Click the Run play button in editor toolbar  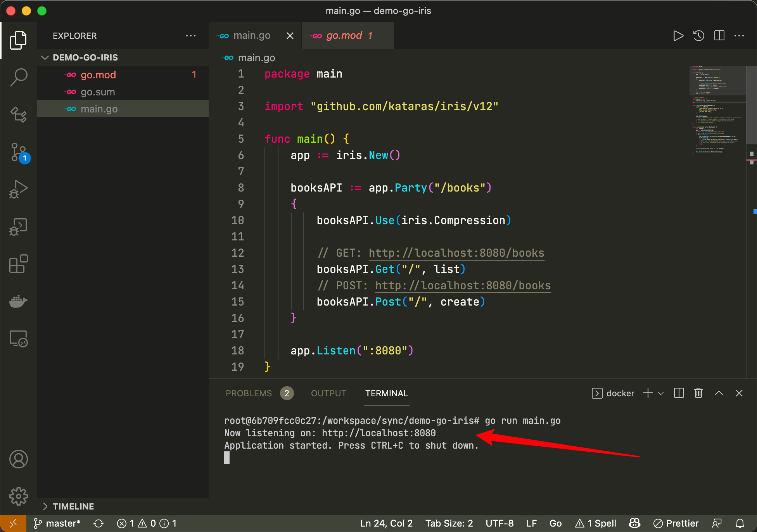(x=678, y=36)
